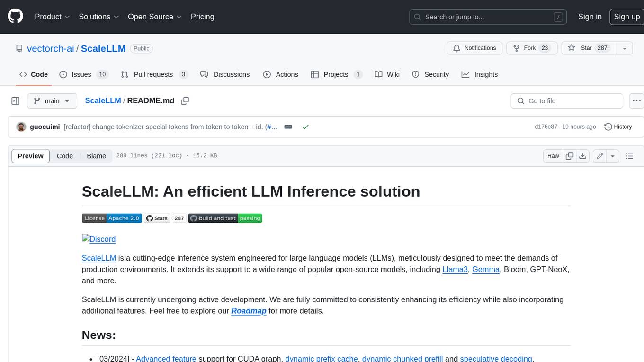Open the Actions tab
The image size is (644, 362).
(x=280, y=74)
